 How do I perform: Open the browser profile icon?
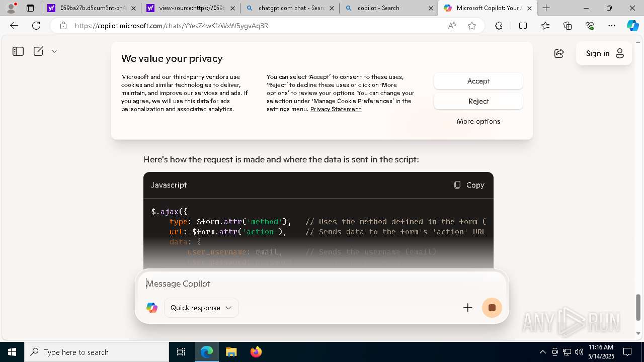11,8
